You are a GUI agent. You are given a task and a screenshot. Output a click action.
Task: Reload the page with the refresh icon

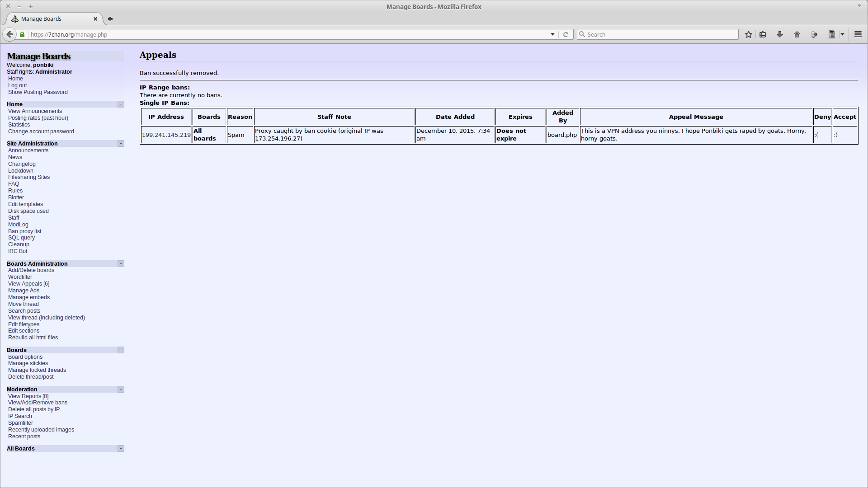coord(566,34)
